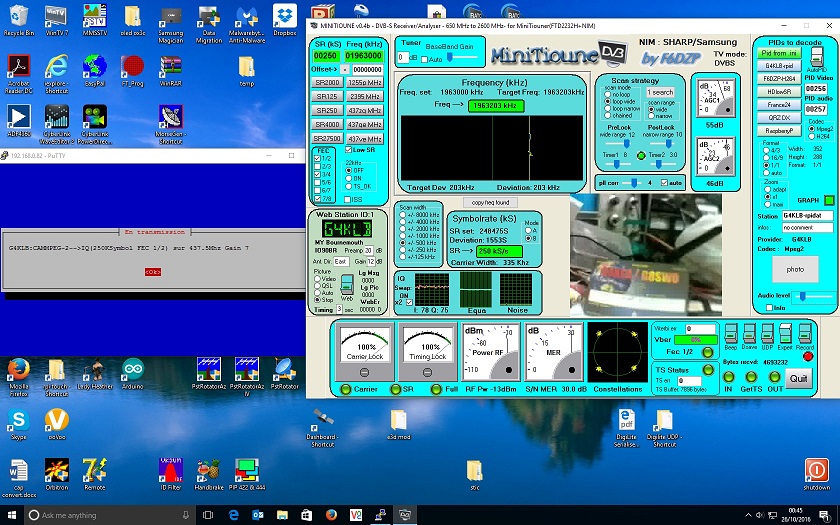Open the WinTV 7 desktop icon
Screen dimensions: 840x525
(56, 20)
